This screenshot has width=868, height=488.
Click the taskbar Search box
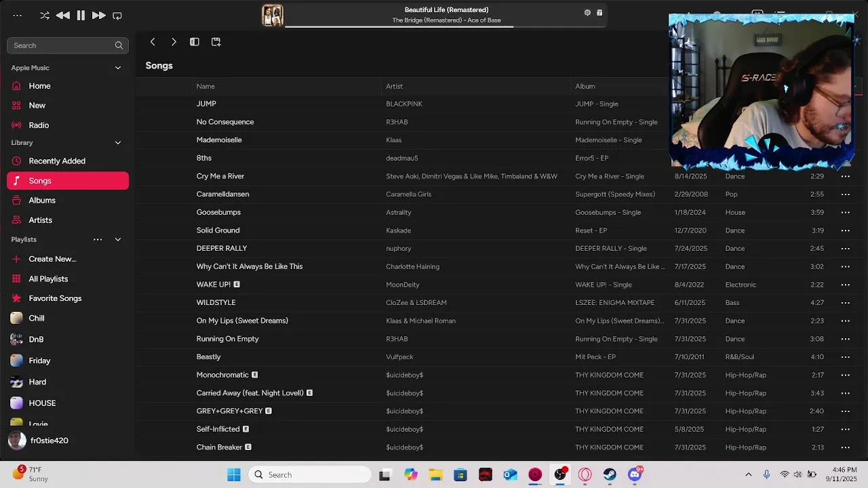pyautogui.click(x=310, y=475)
